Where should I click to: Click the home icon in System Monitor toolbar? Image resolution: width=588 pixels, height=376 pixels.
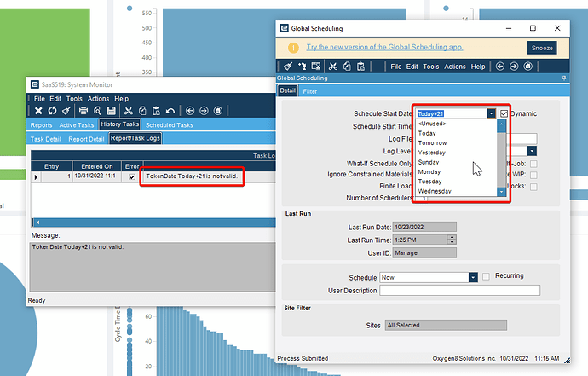tap(218, 111)
